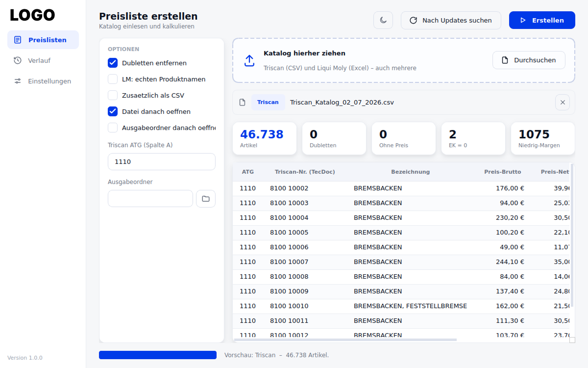The height and width of the screenshot is (368, 588).
Task: Select row with Triscan-Nr. 8100 10004
Action: coord(401,218)
